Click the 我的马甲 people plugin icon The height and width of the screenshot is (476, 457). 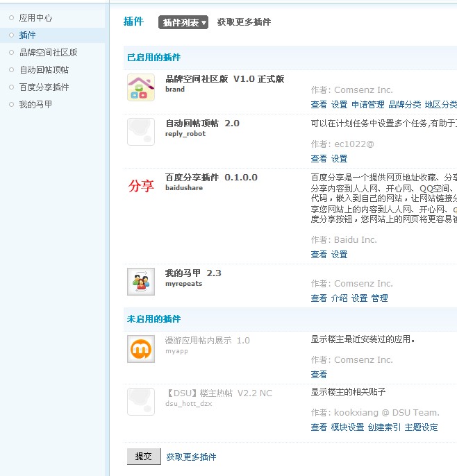click(141, 282)
